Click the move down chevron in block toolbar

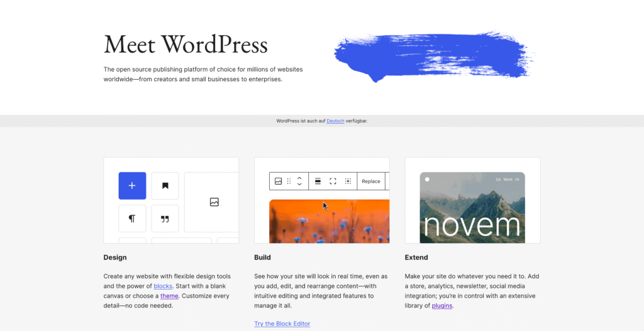tap(299, 184)
